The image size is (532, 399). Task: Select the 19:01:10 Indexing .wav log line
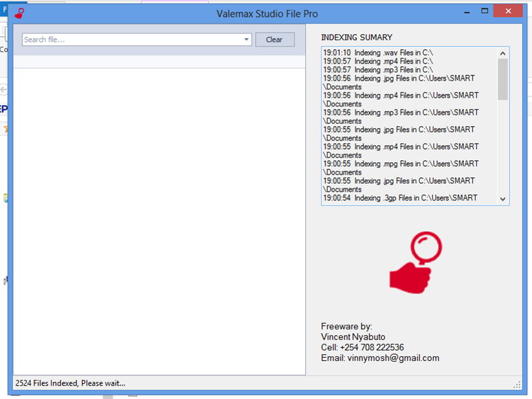tap(378, 52)
